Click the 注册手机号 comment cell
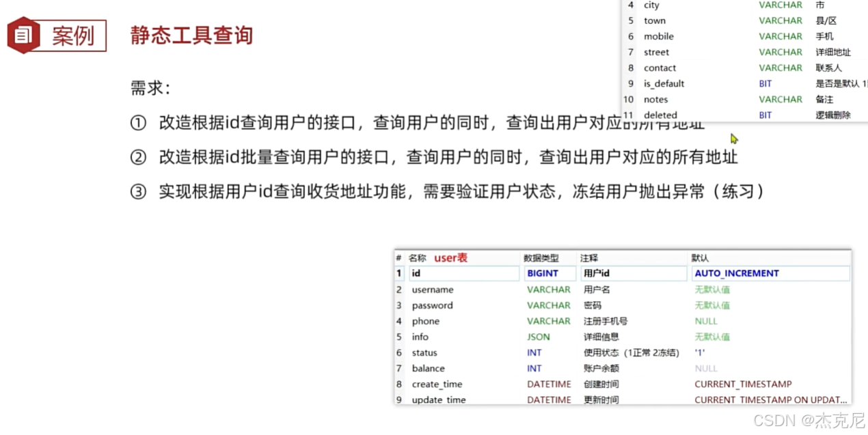 tap(606, 321)
